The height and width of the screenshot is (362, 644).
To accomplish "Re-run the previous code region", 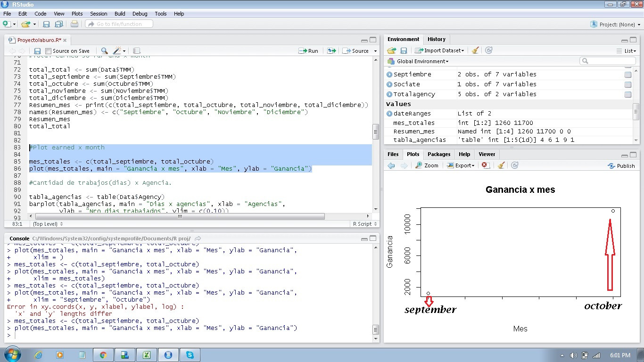I will point(332,51).
